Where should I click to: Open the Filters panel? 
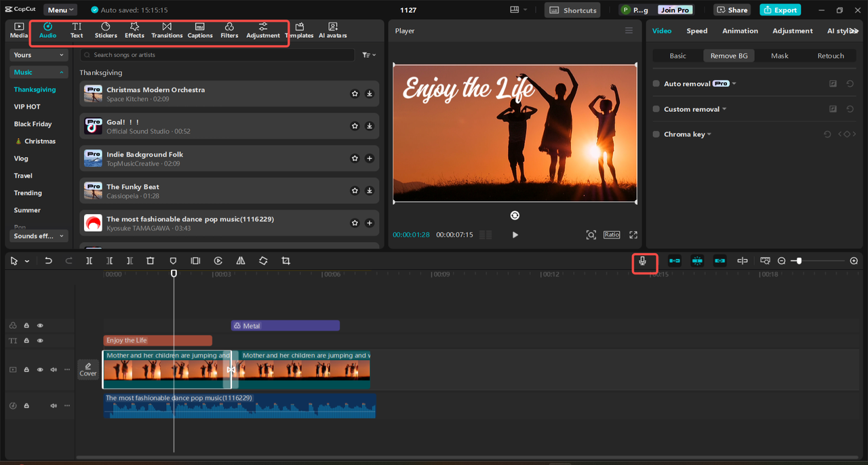click(x=229, y=31)
